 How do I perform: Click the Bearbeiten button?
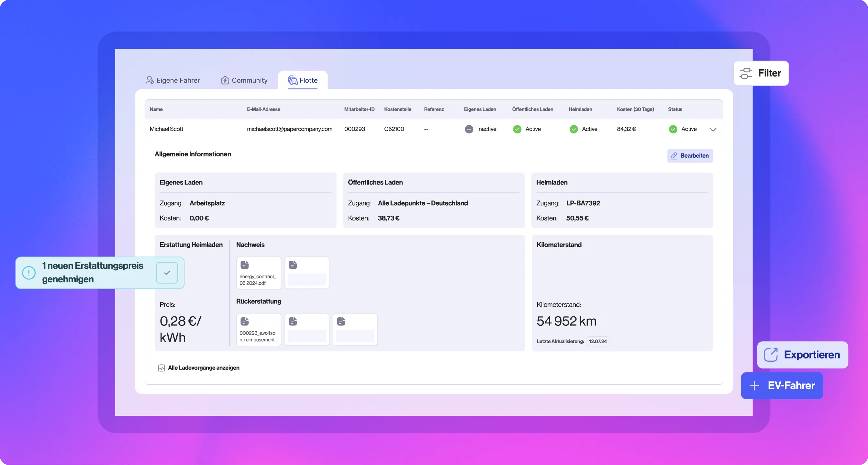coord(690,156)
